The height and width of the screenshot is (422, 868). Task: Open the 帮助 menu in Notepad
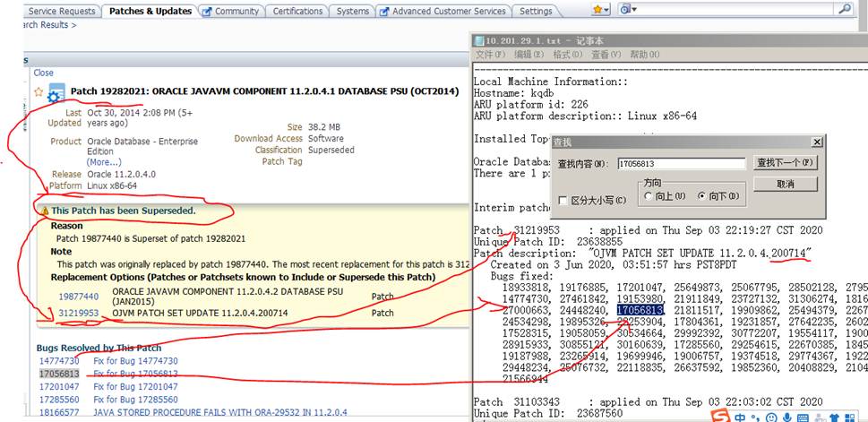click(x=645, y=55)
